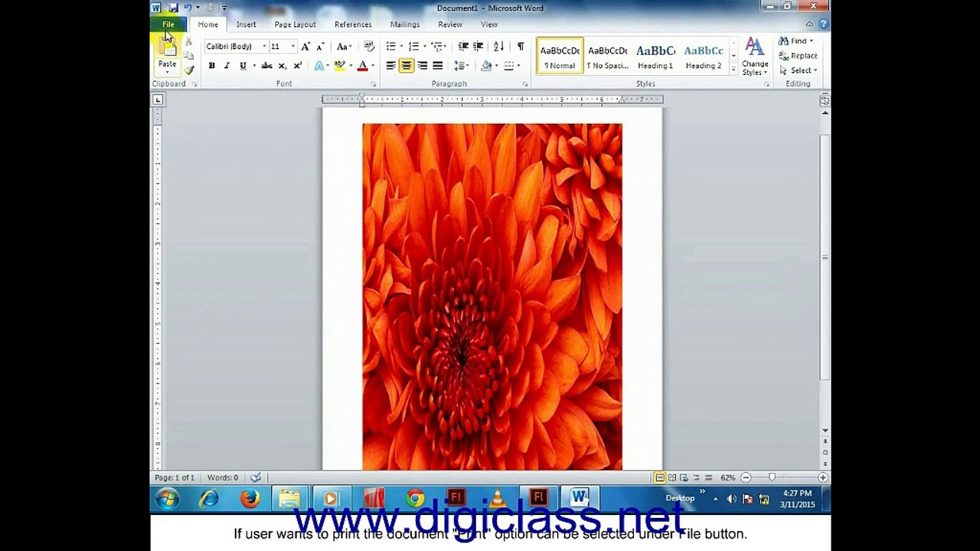Viewport: 980px width, 551px height.
Task: Apply the No Spacing style
Action: pyautogui.click(x=607, y=56)
